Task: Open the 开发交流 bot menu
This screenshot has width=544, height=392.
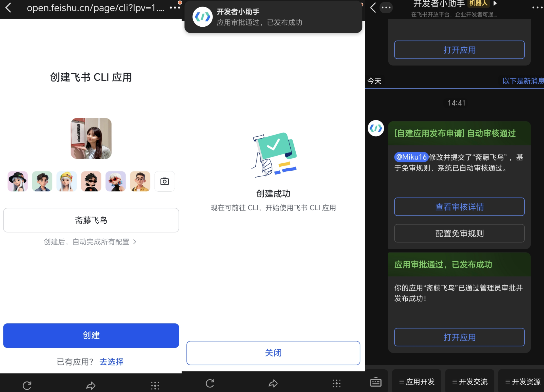Action: [x=470, y=382]
